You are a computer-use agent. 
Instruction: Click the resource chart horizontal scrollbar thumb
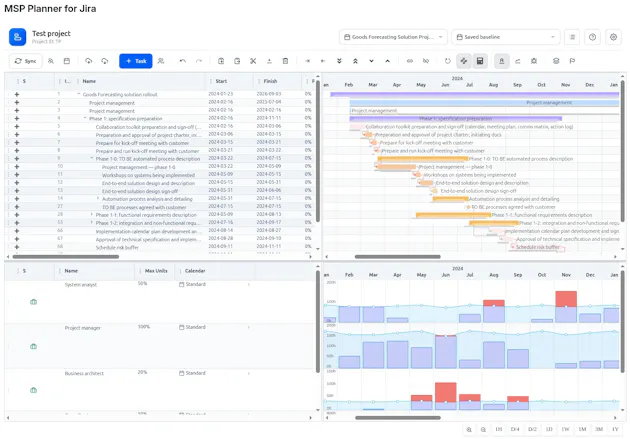click(x=398, y=418)
